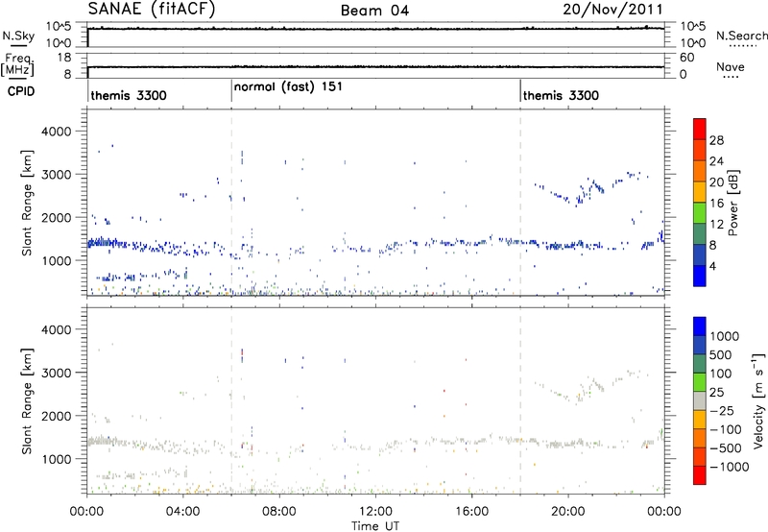Click the 60 label on the Nave axis
Image resolution: width=768 pixels, height=532 pixels.
point(686,58)
